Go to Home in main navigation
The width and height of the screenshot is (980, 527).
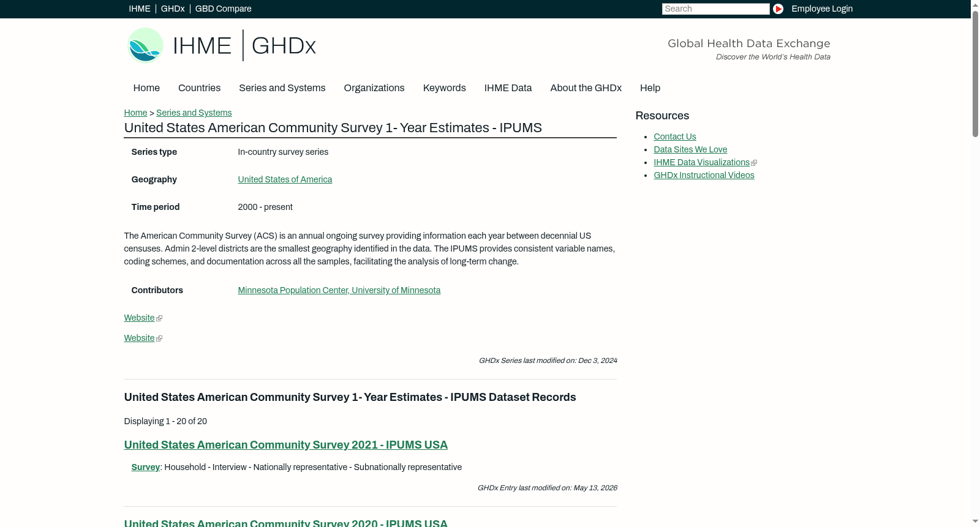click(146, 88)
